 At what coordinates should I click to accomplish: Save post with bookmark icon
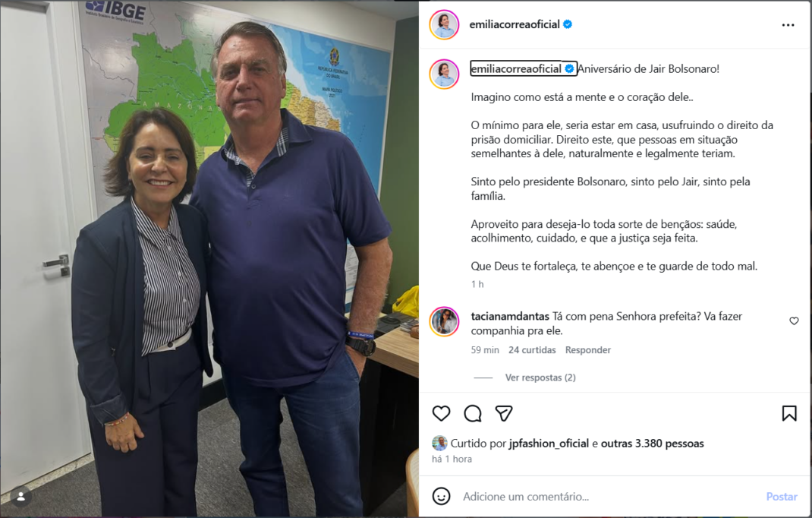789,413
